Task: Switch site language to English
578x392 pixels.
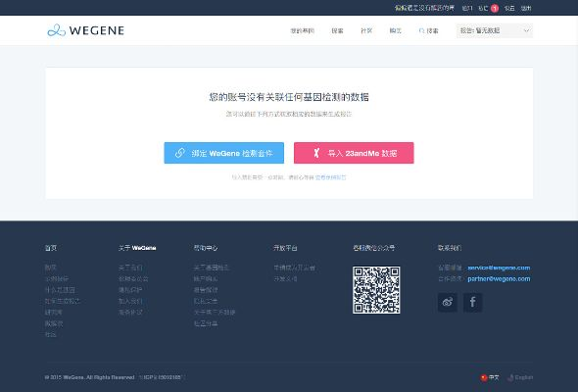Action: coord(520,377)
